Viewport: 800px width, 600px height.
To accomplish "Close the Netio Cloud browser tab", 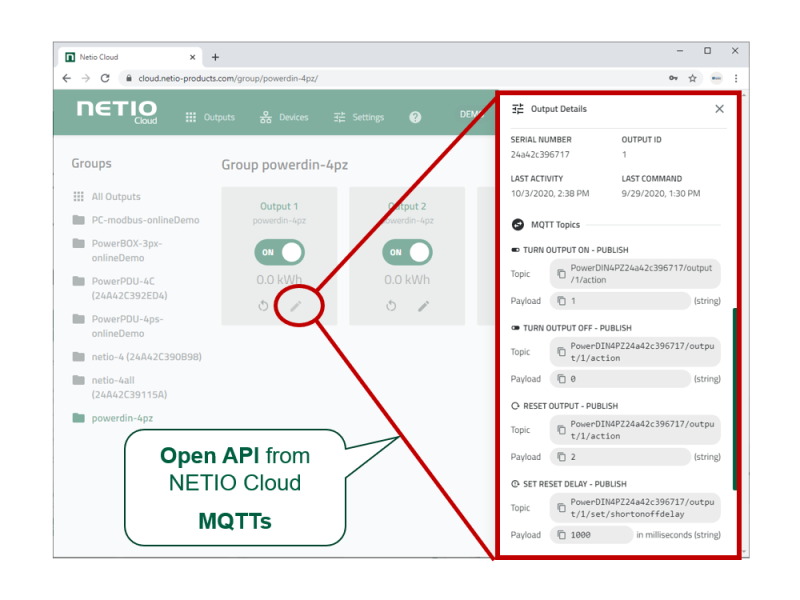I will tap(192, 57).
